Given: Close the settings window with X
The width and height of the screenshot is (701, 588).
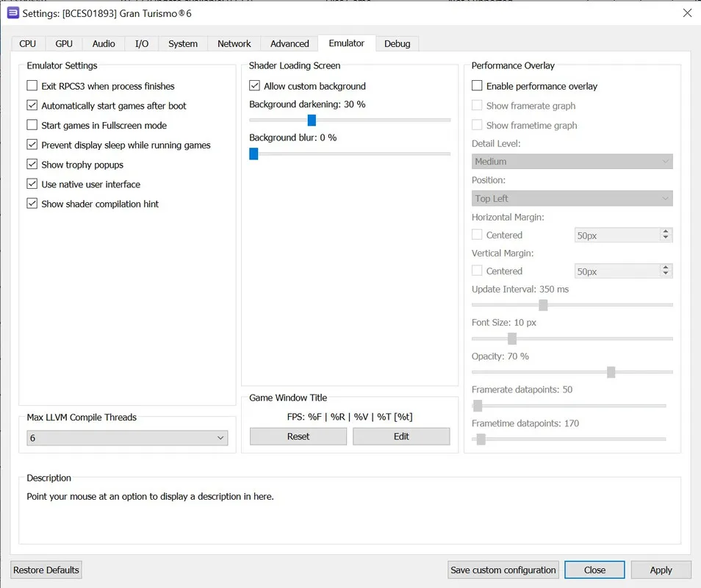Looking at the screenshot, I should coord(687,13).
